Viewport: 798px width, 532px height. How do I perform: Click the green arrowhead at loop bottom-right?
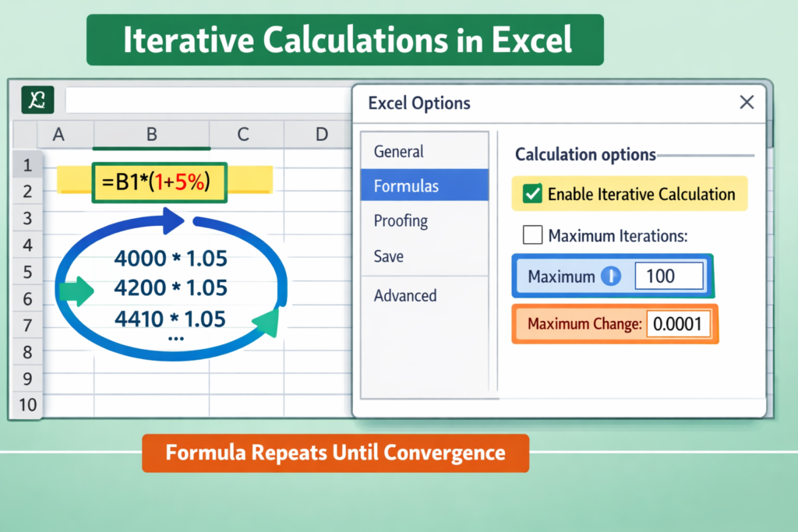click(267, 322)
